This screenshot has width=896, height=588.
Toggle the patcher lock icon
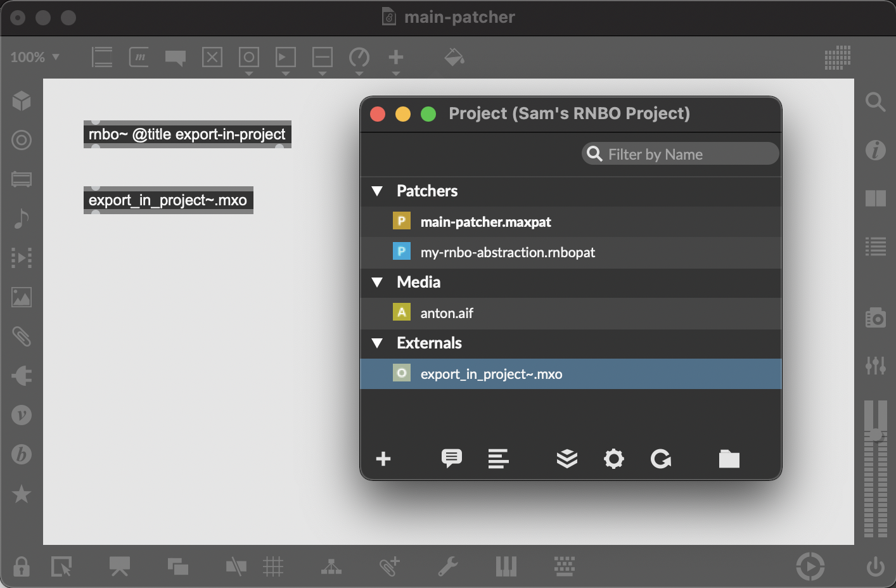pos(22,566)
